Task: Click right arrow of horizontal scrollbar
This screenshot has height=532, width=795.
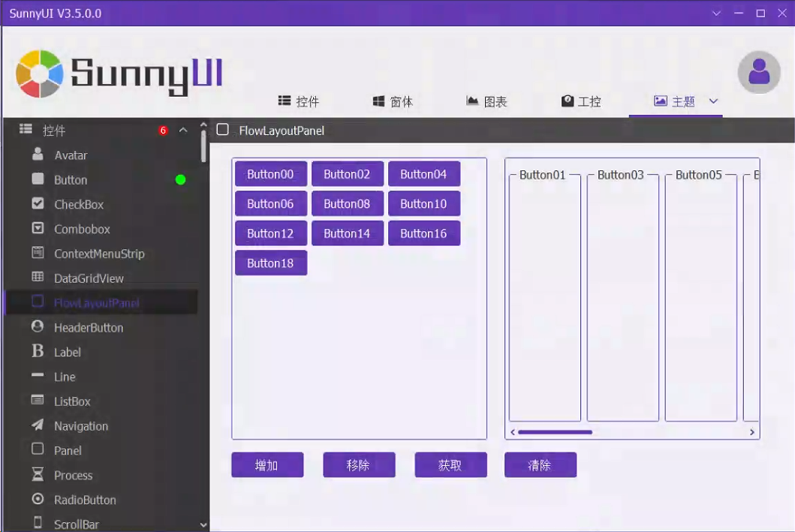Action: 752,432
